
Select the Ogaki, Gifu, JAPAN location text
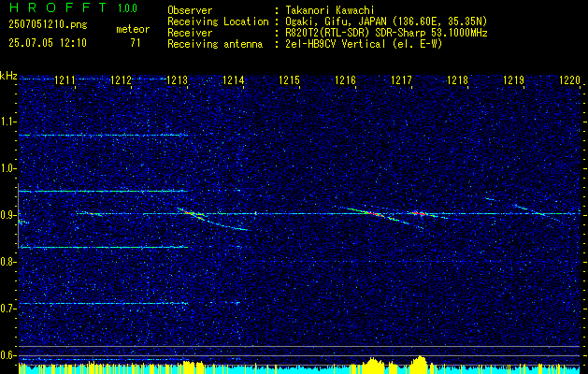[x=386, y=22]
